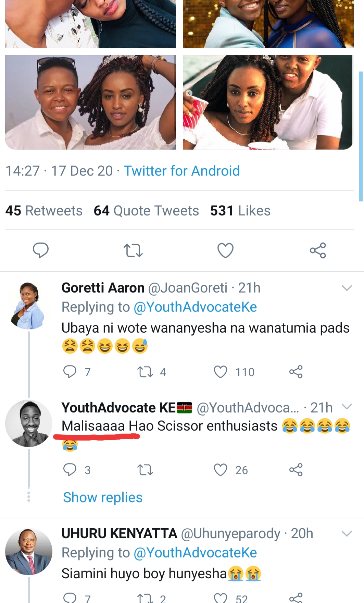This screenshot has width=364, height=603.
Task: Open options chevron on Goretti Aaron's reply
Action: click(x=347, y=288)
